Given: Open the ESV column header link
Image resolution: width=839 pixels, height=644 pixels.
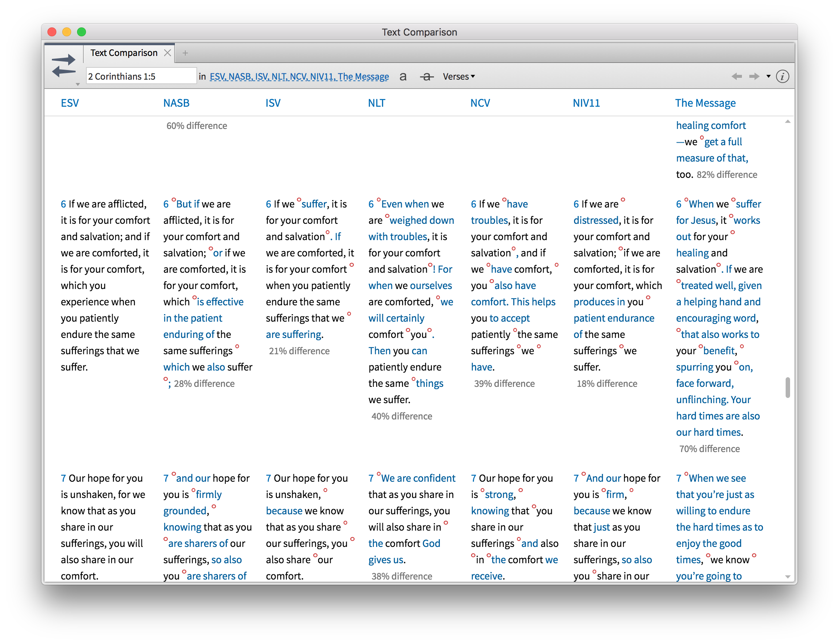Looking at the screenshot, I should coord(70,103).
